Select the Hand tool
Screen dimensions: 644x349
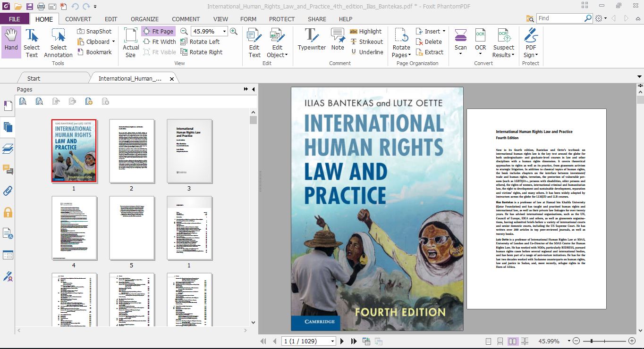(x=11, y=42)
